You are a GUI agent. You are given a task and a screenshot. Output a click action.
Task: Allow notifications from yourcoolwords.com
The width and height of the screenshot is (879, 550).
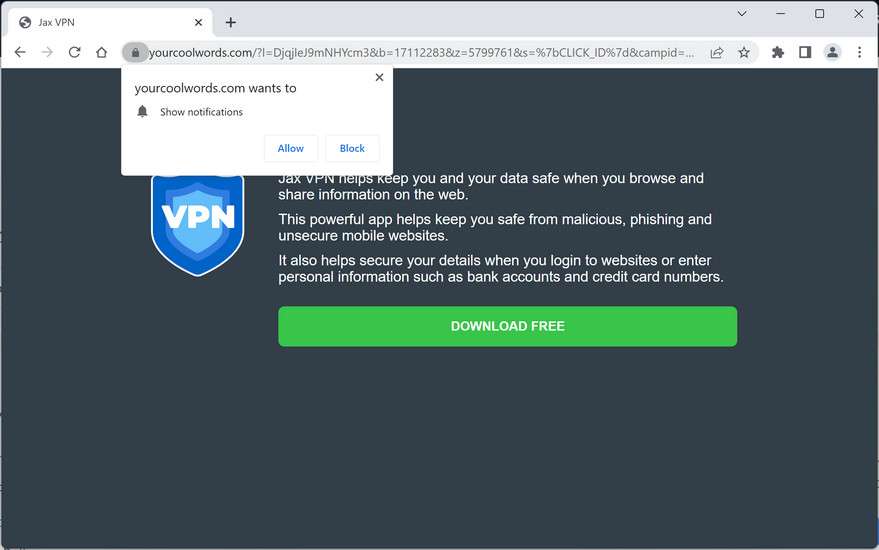click(x=291, y=148)
